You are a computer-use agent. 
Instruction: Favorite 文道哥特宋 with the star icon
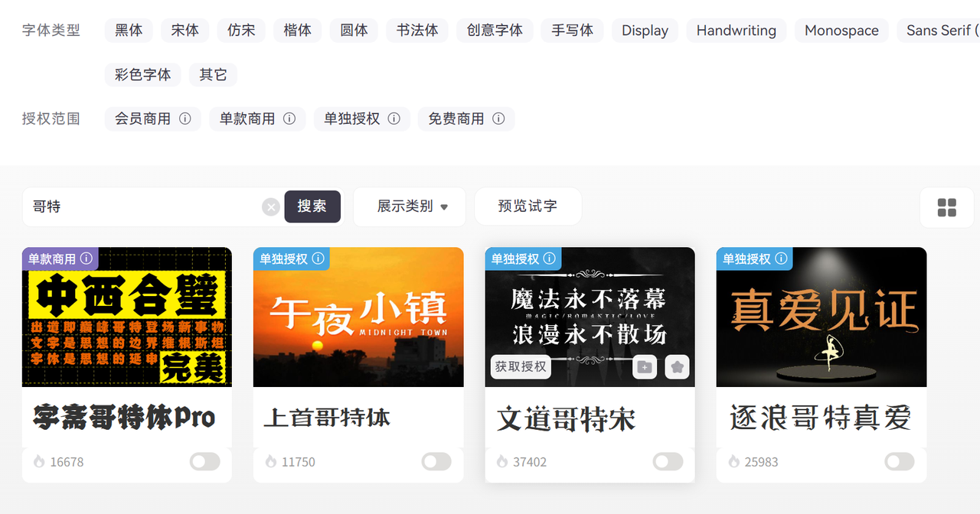pyautogui.click(x=677, y=367)
